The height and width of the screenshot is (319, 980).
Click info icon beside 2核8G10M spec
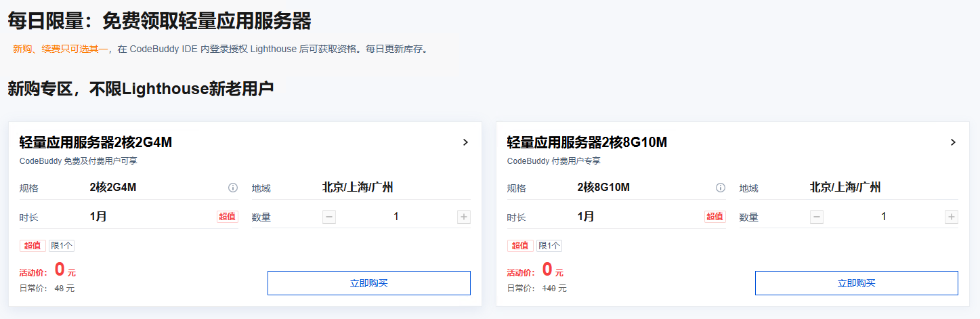(721, 188)
